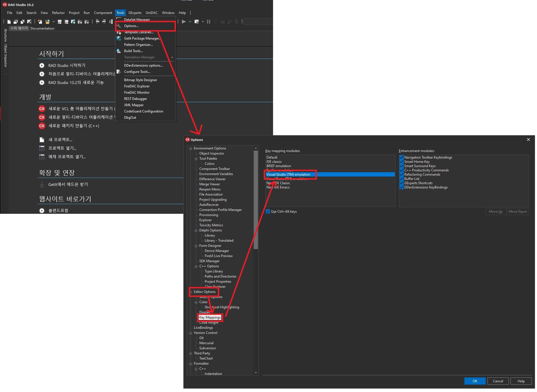Click options tree scrollbar down arrow
This screenshot has height=392, width=537.
pos(256,373)
